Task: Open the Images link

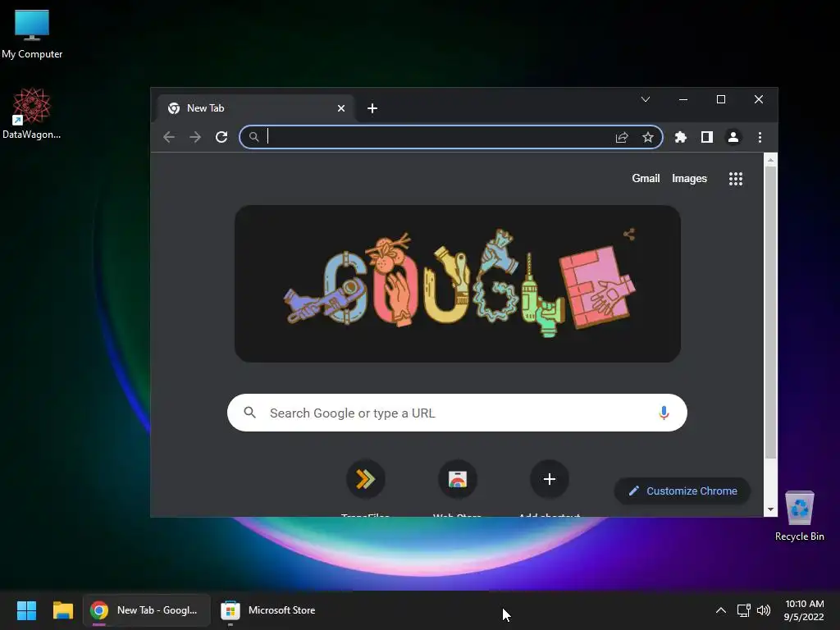Action: (689, 178)
